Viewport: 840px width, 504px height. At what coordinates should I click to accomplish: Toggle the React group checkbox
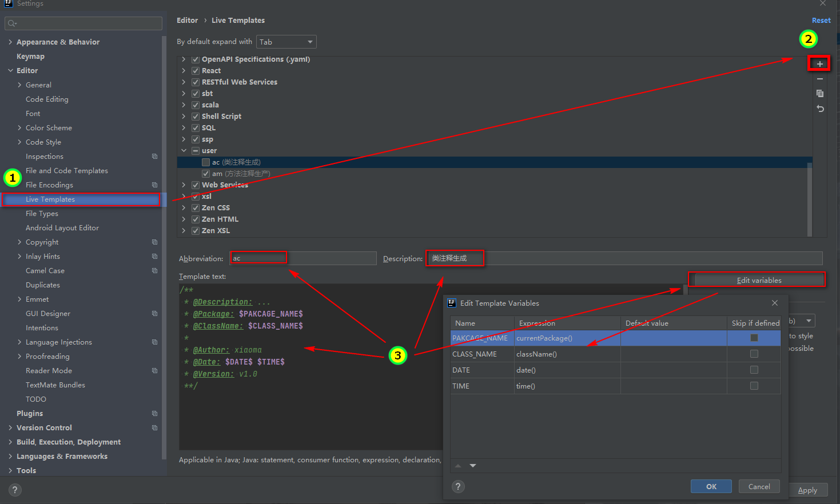pos(196,71)
